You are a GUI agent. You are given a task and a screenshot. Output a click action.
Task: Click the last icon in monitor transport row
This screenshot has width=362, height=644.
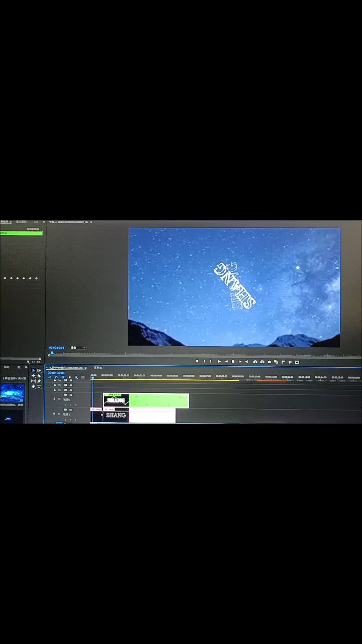(297, 361)
